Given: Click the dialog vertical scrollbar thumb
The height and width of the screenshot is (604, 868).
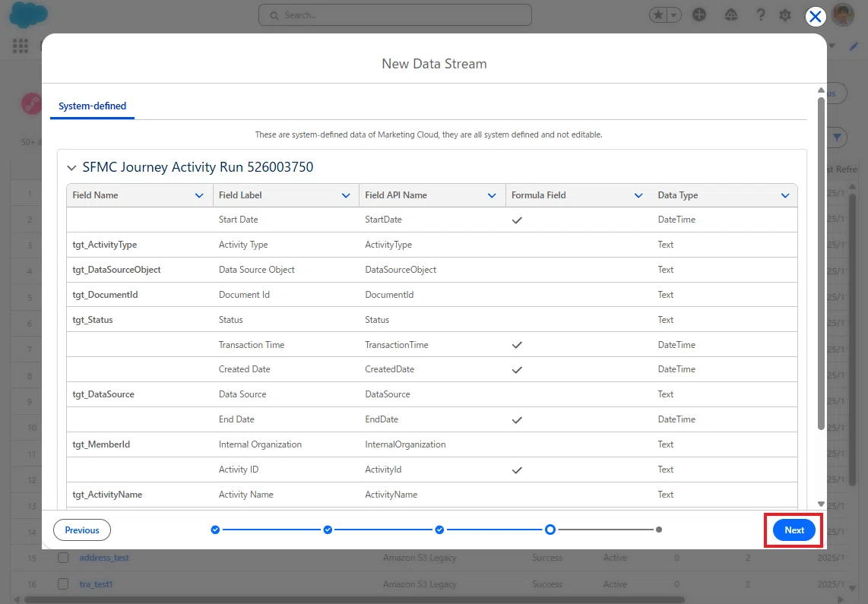Looking at the screenshot, I should point(821,264).
